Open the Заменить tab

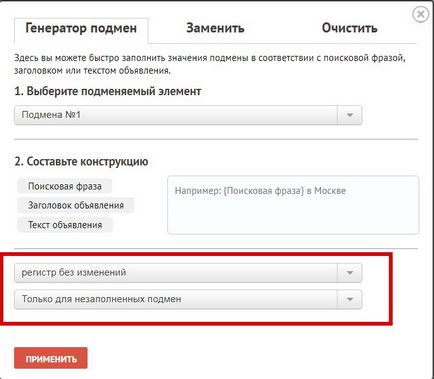[215, 28]
